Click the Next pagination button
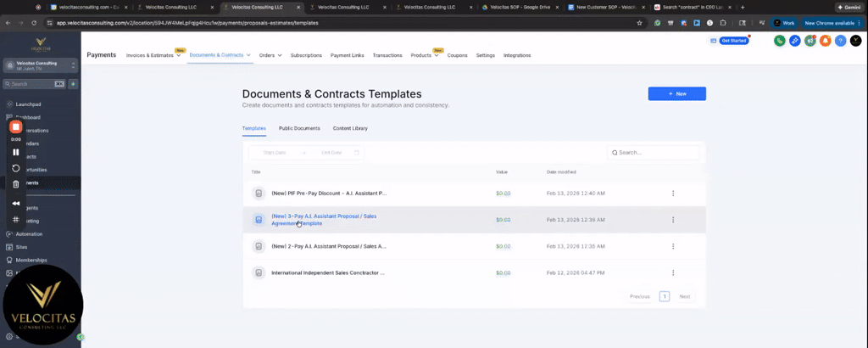 685,296
